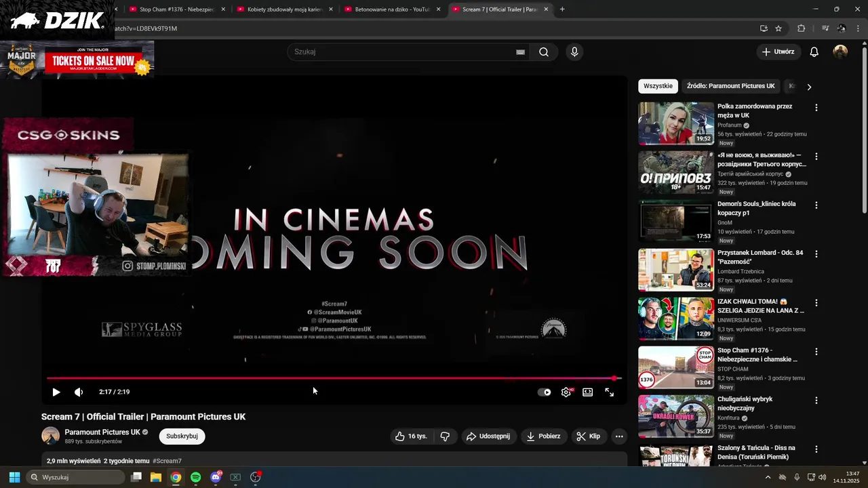The height and width of the screenshot is (488, 868).
Task: Seek on the red video progress bar
Action: (x=334, y=378)
